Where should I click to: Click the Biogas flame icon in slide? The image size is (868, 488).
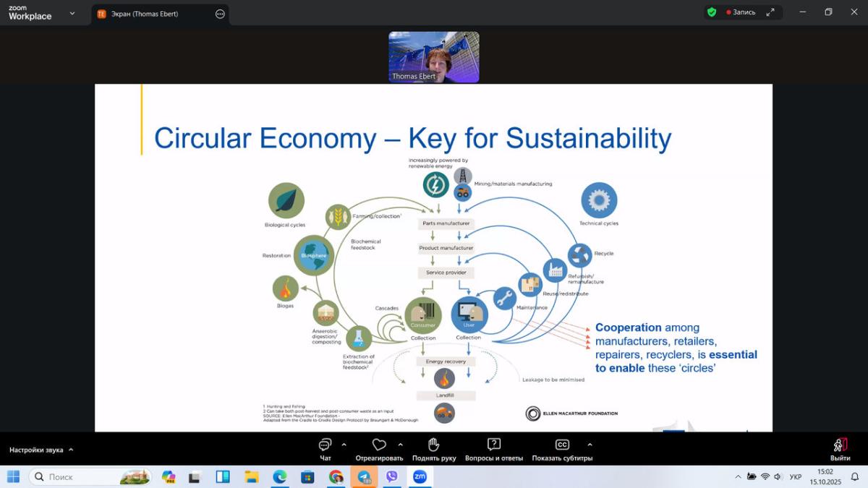(286, 289)
